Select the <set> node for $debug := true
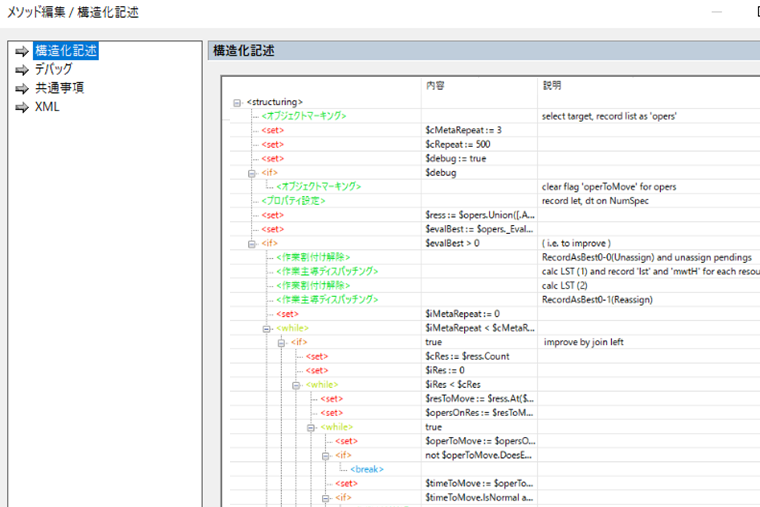 point(272,158)
